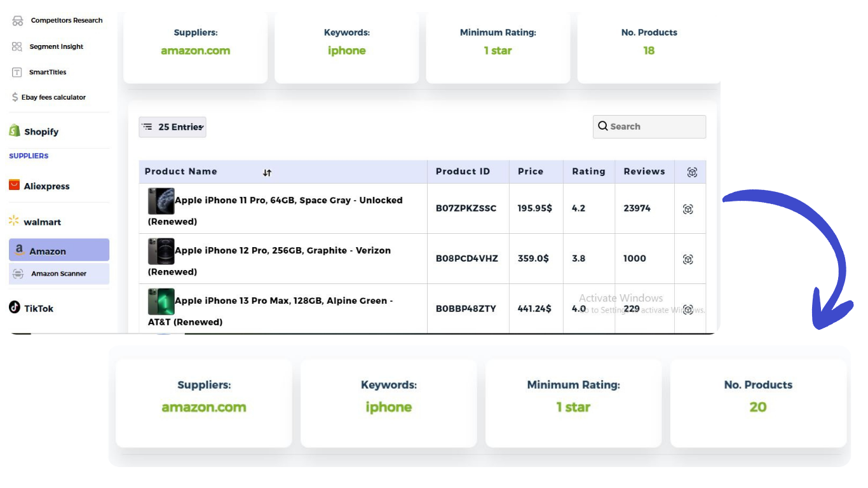Click price 359.0$
The width and height of the screenshot is (868, 488).
click(533, 259)
